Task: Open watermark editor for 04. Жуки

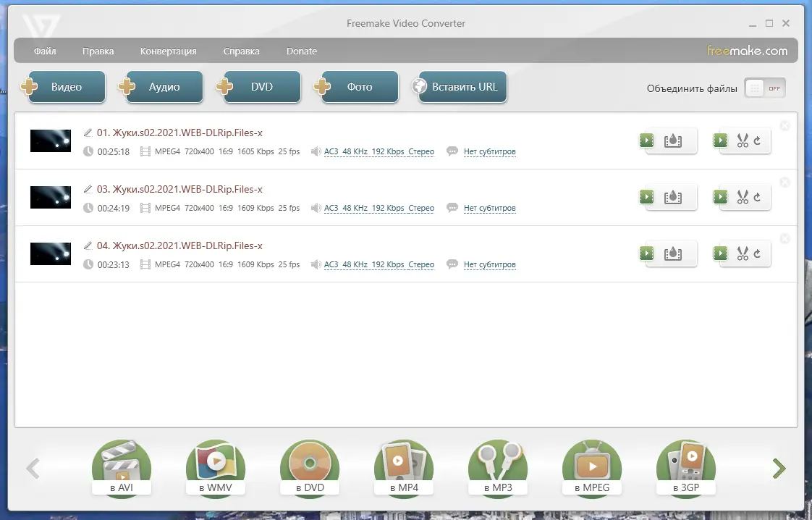Action: tap(673, 253)
